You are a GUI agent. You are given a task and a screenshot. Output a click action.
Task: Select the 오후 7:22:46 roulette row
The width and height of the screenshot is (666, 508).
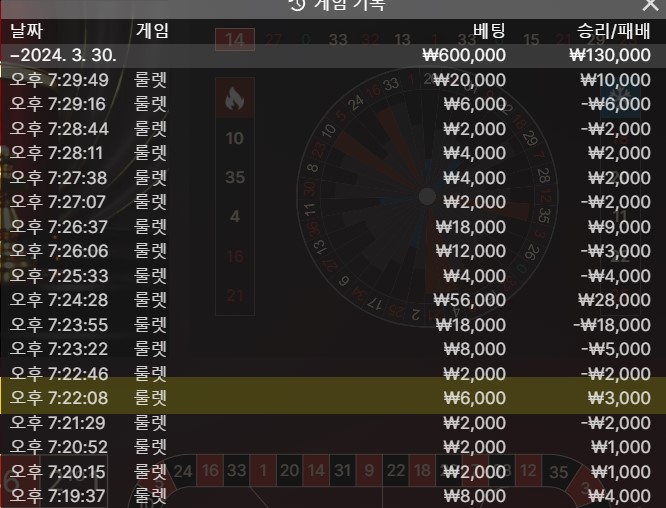[x=333, y=373]
